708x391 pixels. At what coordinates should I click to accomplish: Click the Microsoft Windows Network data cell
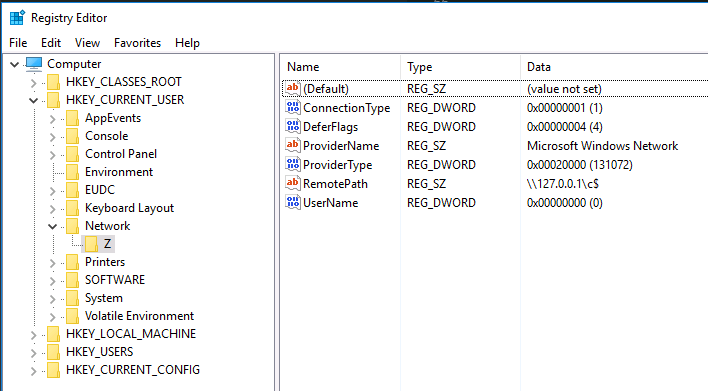(602, 146)
